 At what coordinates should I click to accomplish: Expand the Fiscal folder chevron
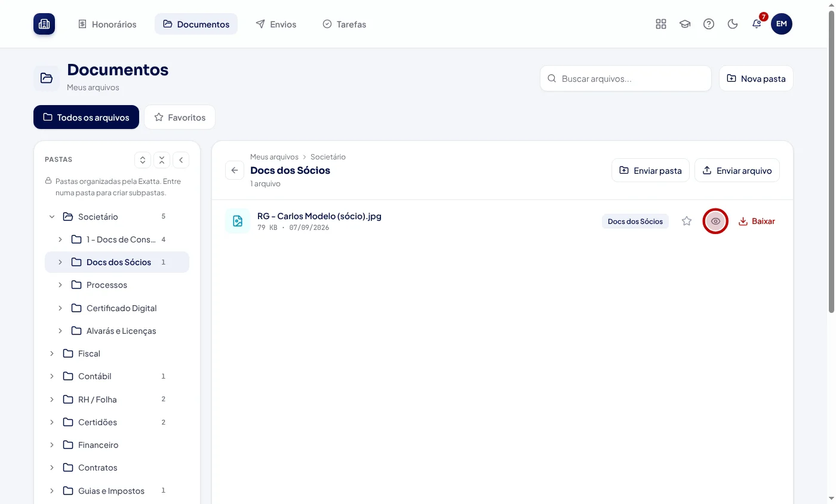pyautogui.click(x=52, y=354)
